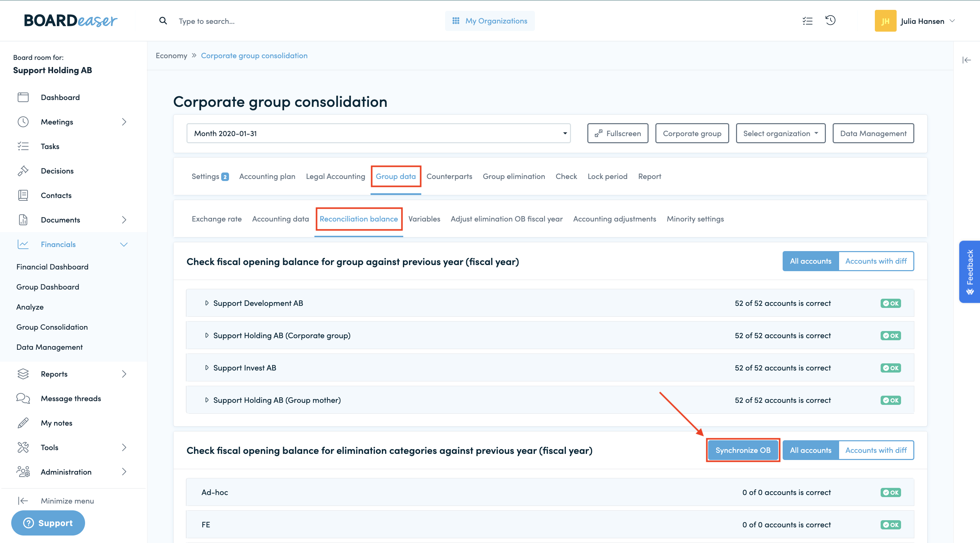
Task: Open the Support help button
Action: [48, 523]
